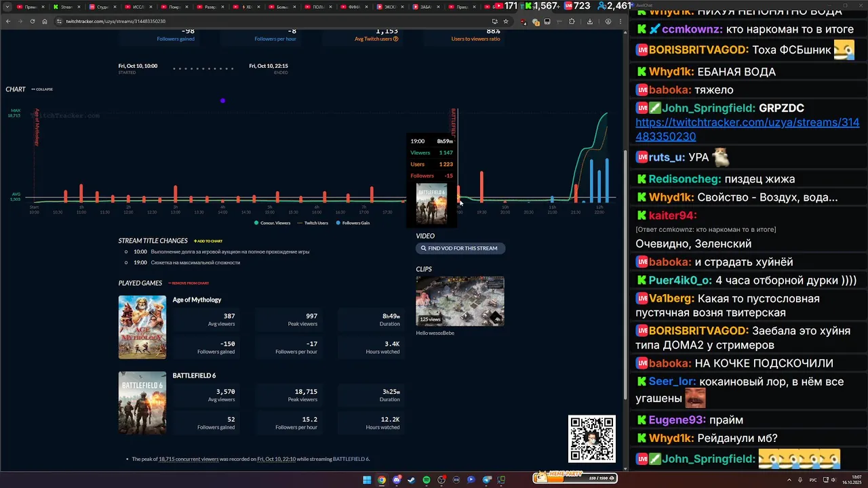The width and height of the screenshot is (868, 488).
Task: Collapse the chart section
Action: (x=42, y=89)
